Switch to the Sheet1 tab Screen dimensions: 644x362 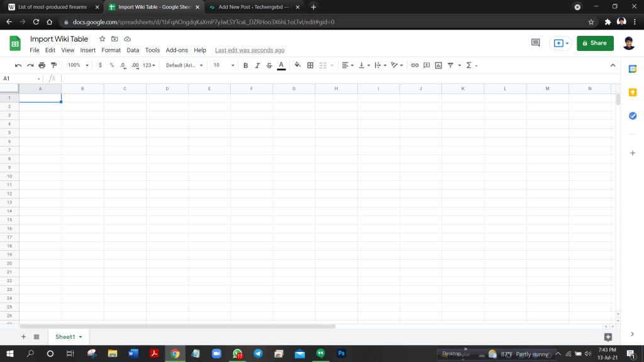click(x=65, y=337)
